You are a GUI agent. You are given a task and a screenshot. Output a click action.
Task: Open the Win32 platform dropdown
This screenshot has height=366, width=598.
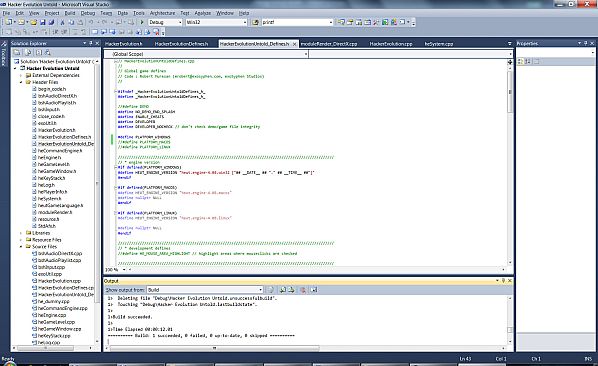pos(245,22)
